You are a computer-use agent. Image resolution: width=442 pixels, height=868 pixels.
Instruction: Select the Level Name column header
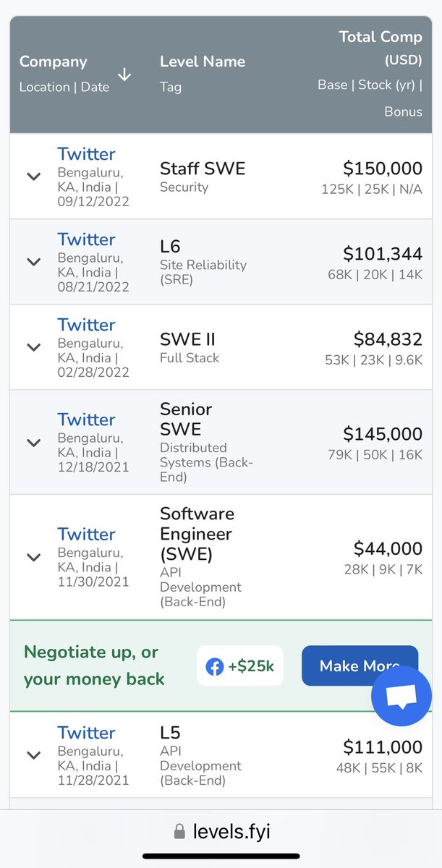coord(203,61)
